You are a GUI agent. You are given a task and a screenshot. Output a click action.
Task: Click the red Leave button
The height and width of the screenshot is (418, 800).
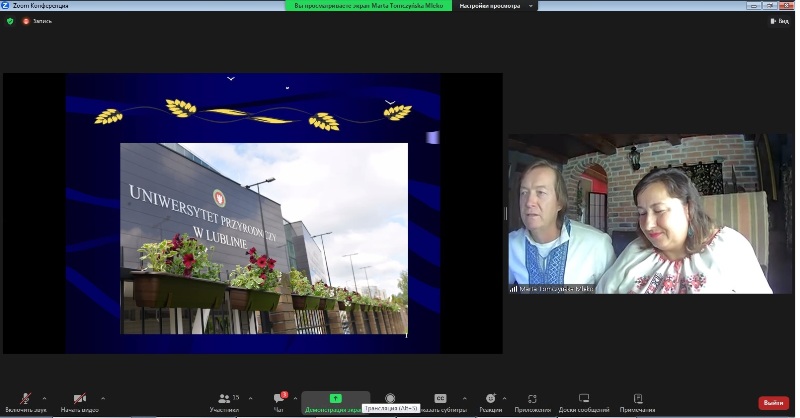[x=773, y=403]
